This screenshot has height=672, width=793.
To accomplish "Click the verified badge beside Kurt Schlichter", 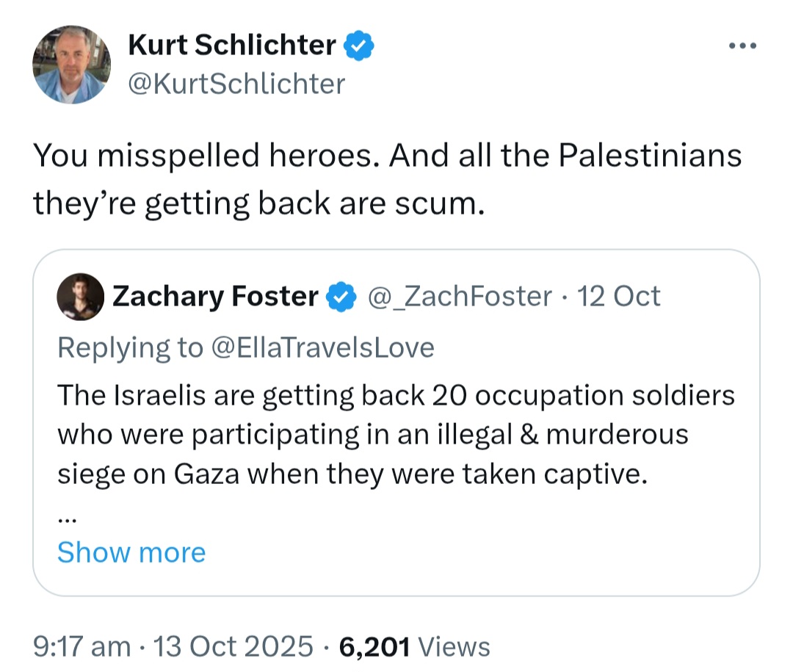I will click(360, 46).
